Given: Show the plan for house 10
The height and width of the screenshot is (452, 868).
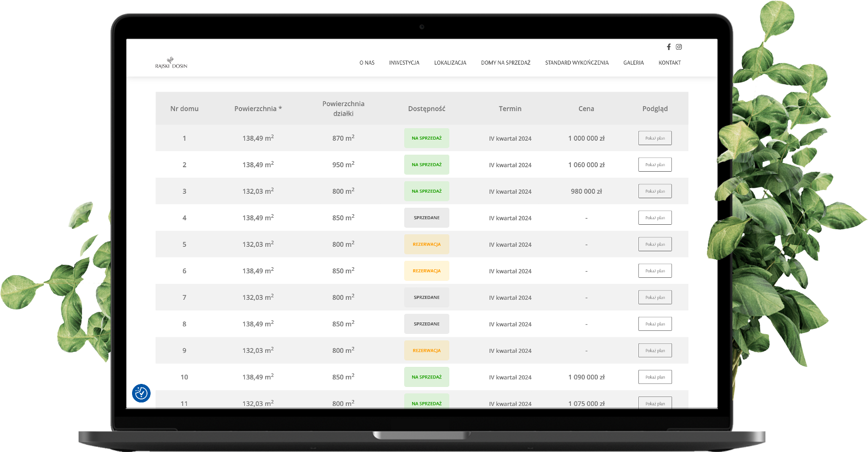Looking at the screenshot, I should (x=655, y=377).
